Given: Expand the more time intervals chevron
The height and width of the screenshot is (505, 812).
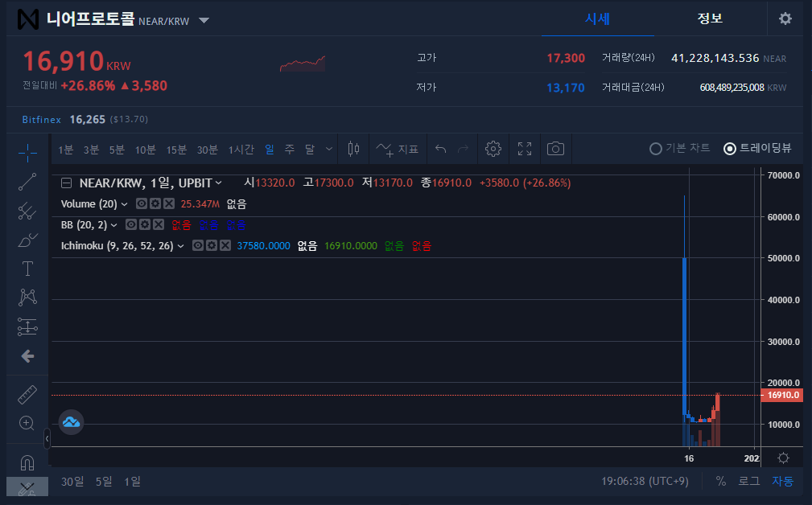Looking at the screenshot, I should [x=329, y=149].
